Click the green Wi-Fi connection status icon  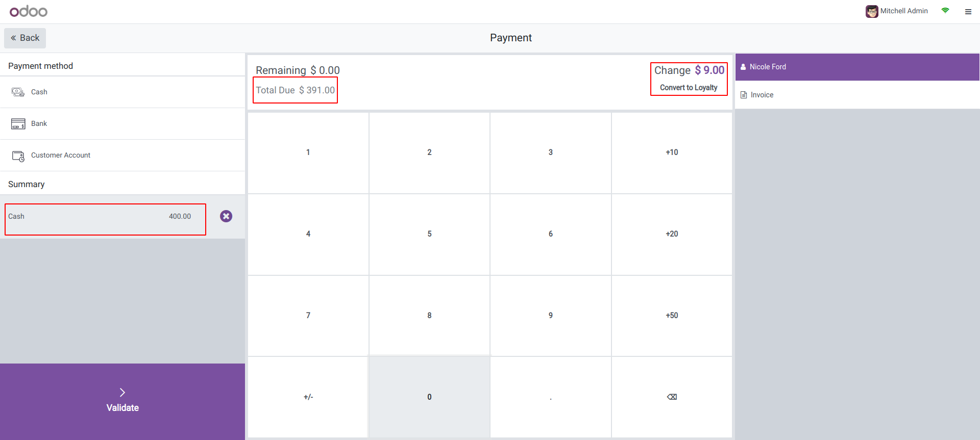pos(945,11)
